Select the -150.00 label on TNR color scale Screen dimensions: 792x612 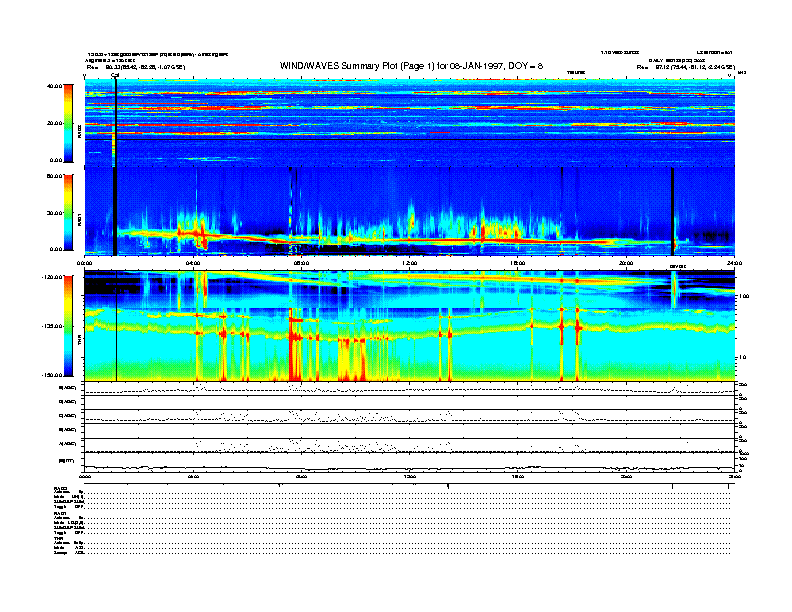click(x=52, y=375)
